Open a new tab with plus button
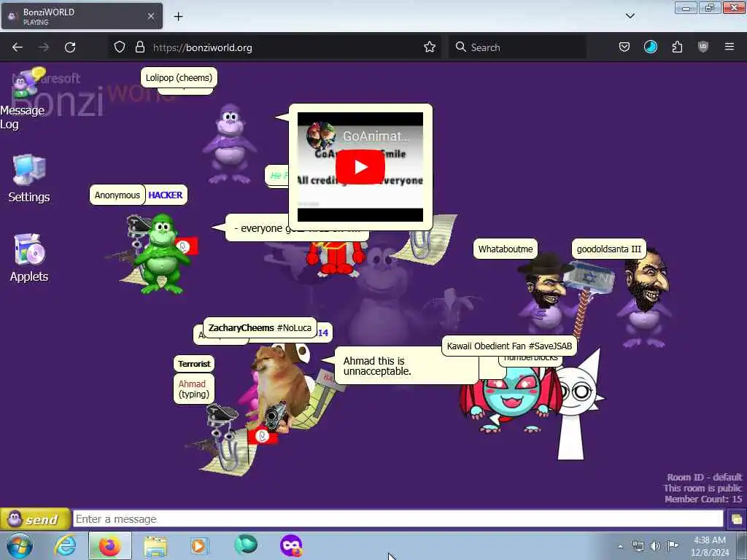The width and height of the screenshot is (747, 560). (178, 17)
